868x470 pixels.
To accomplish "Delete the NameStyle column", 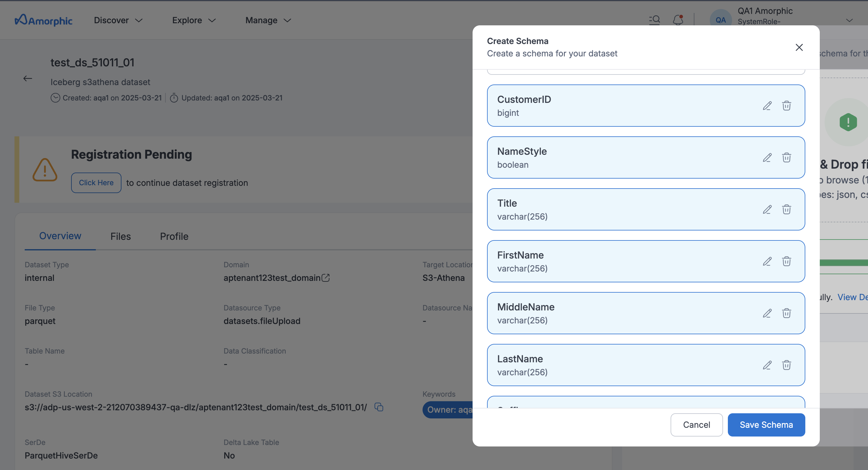I will pyautogui.click(x=786, y=157).
